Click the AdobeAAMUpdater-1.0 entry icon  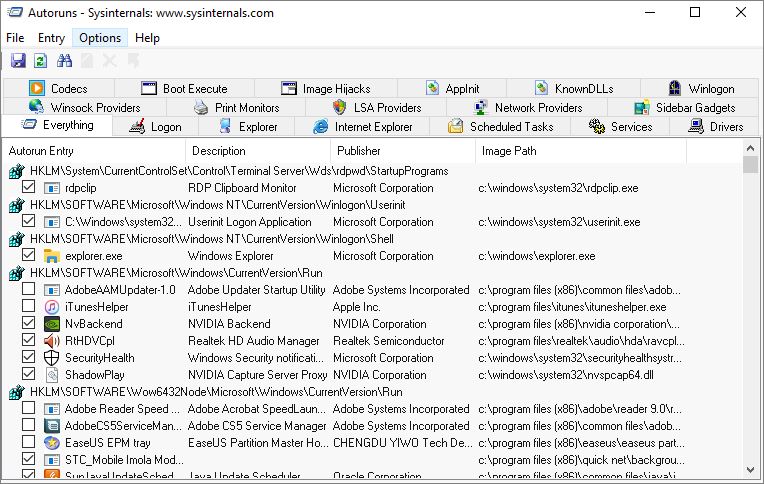click(x=52, y=290)
